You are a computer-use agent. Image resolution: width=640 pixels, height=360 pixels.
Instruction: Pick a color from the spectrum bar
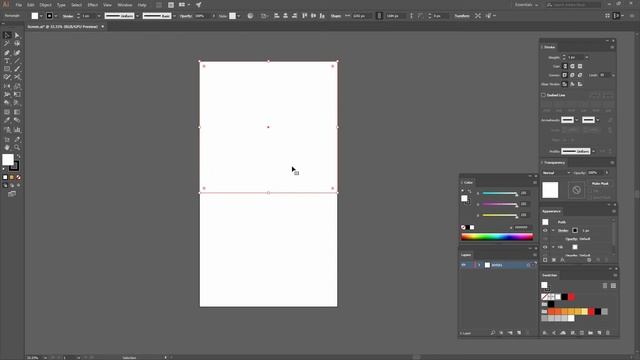click(497, 236)
